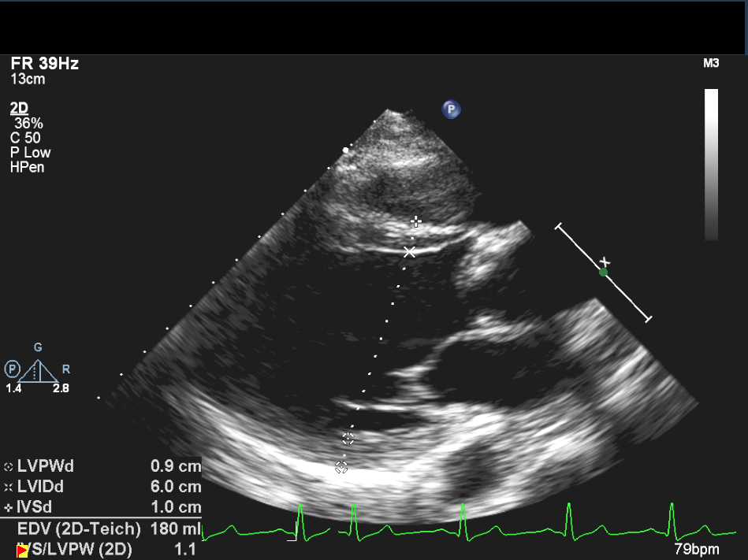Click the 79bpm heart rate readout
Image resolution: width=748 pixels, height=560 pixels.
tap(697, 549)
